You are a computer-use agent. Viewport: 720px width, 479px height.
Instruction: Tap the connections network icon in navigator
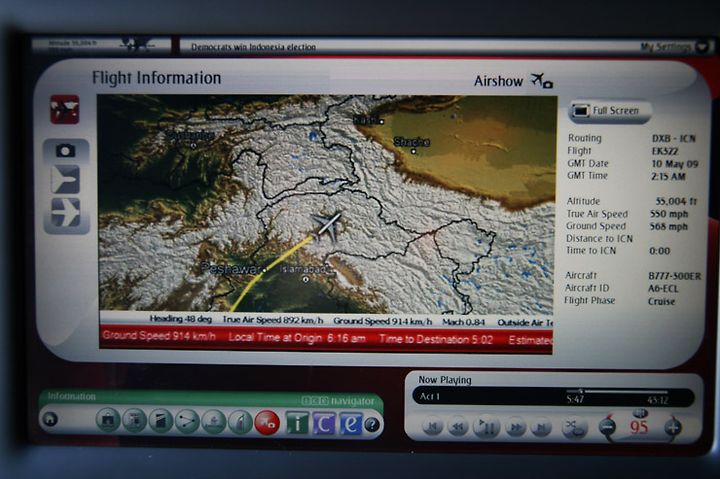pyautogui.click(x=187, y=420)
